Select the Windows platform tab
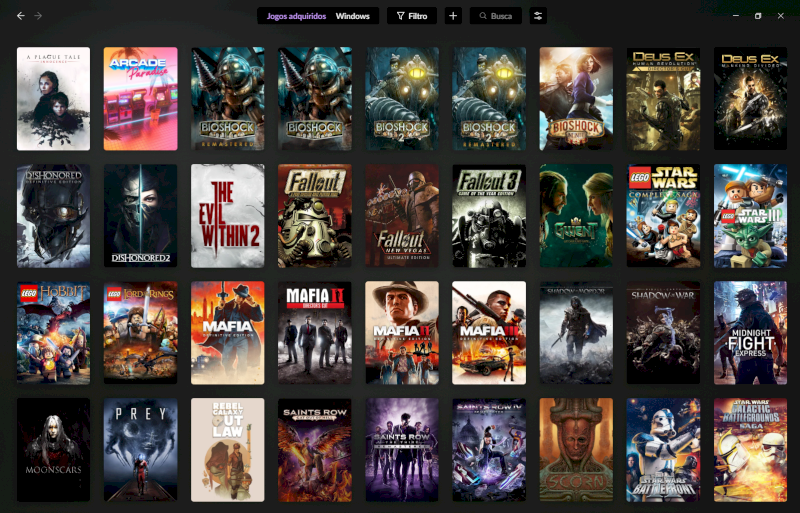Viewport: 800px width, 513px height. coord(352,16)
